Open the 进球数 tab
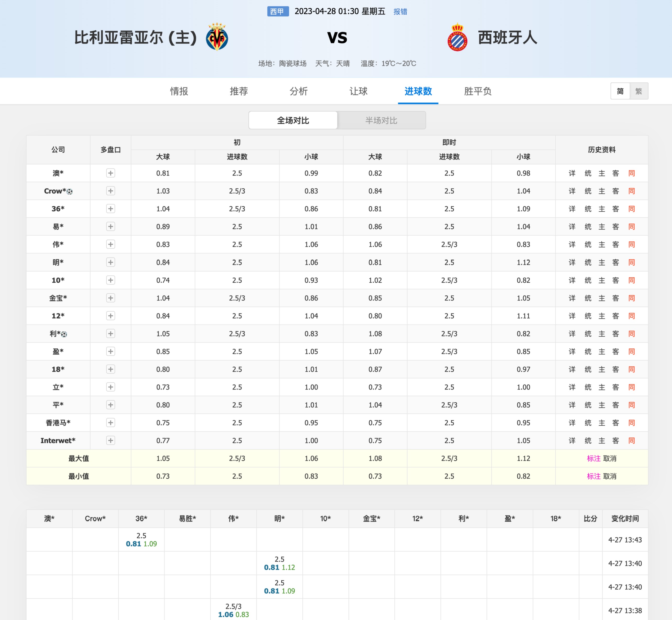The height and width of the screenshot is (620, 672). [418, 91]
